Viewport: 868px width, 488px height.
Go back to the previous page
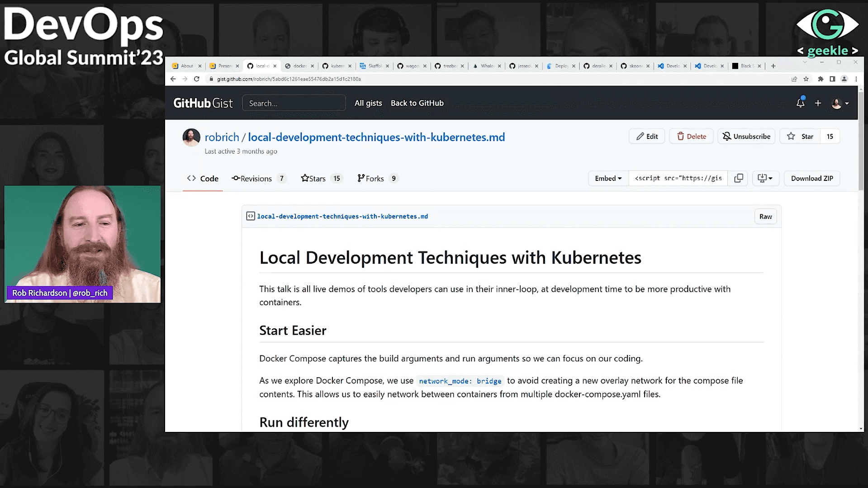coord(173,79)
